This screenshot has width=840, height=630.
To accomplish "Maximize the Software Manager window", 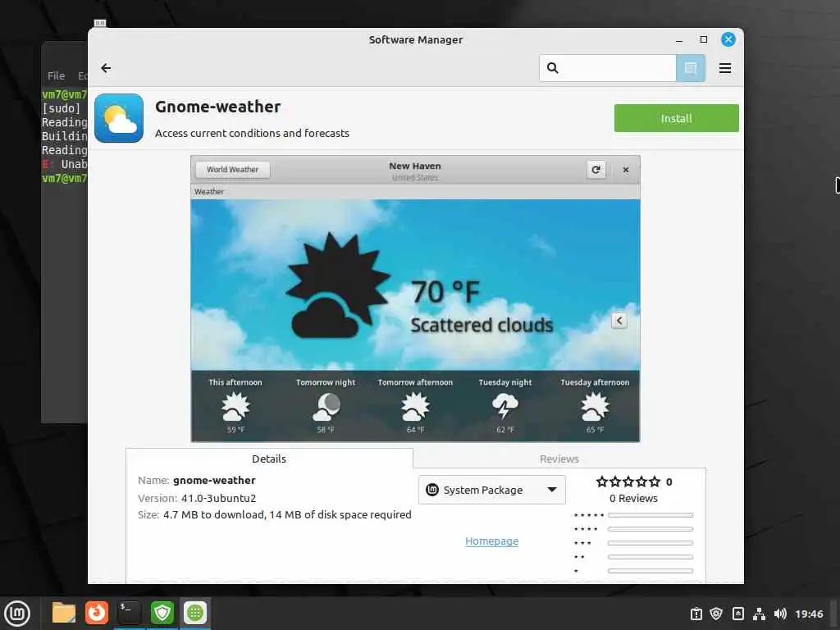I will 703,39.
